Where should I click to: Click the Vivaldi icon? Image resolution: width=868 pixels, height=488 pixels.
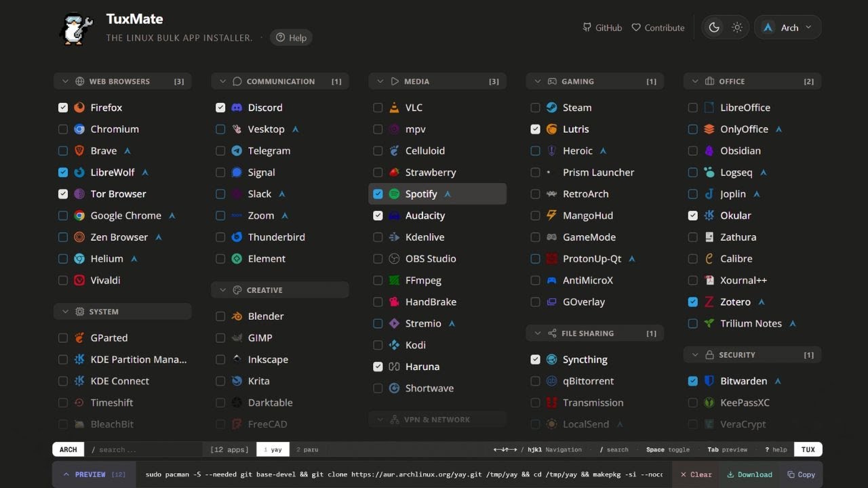(x=79, y=281)
